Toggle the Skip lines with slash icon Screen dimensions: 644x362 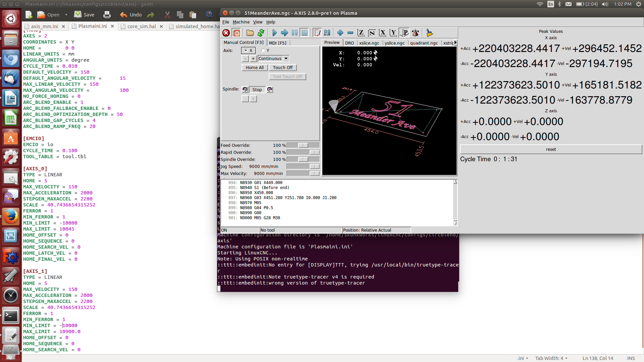317,33
